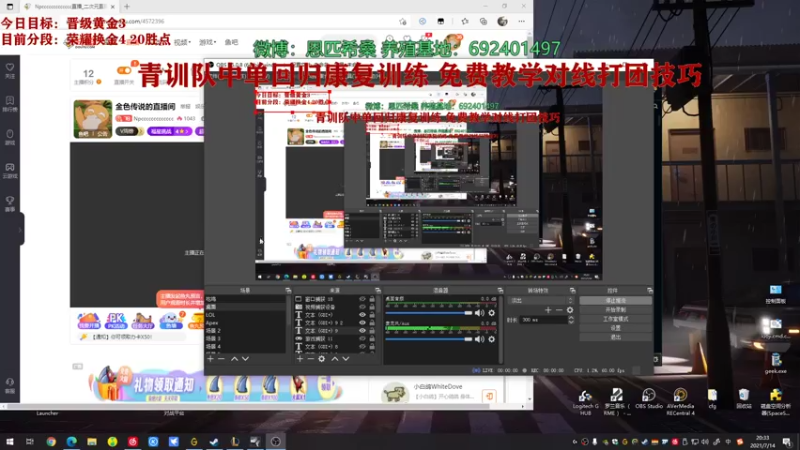Toggle the orange 直播开关 switch
The width and height of the screenshot is (800, 450).
124,70
